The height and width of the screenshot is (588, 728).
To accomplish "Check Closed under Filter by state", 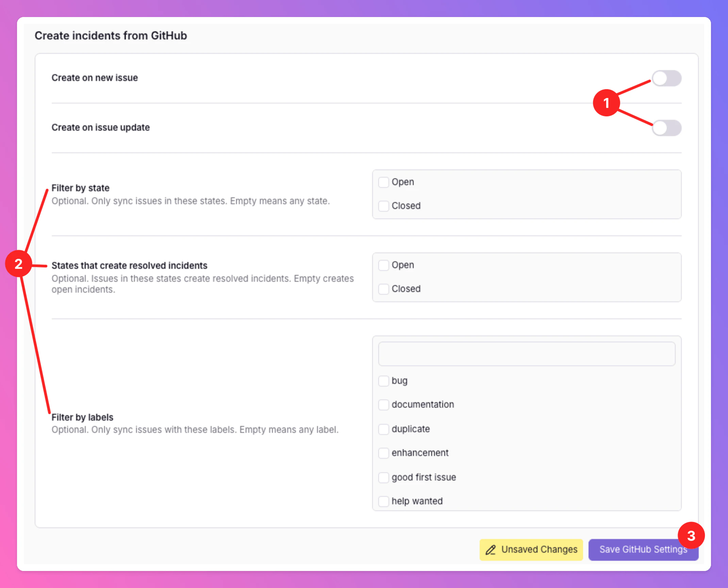I will (x=383, y=206).
